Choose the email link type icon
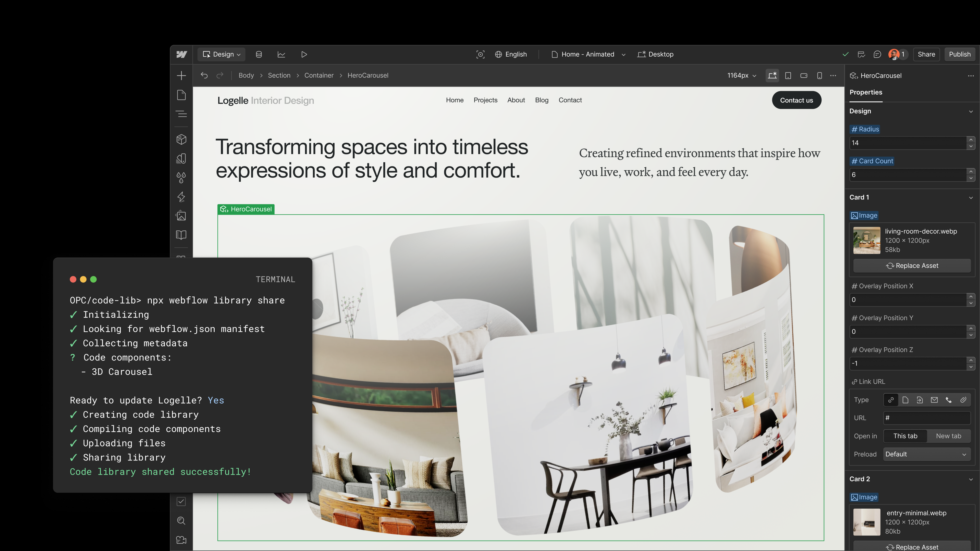 click(x=934, y=400)
